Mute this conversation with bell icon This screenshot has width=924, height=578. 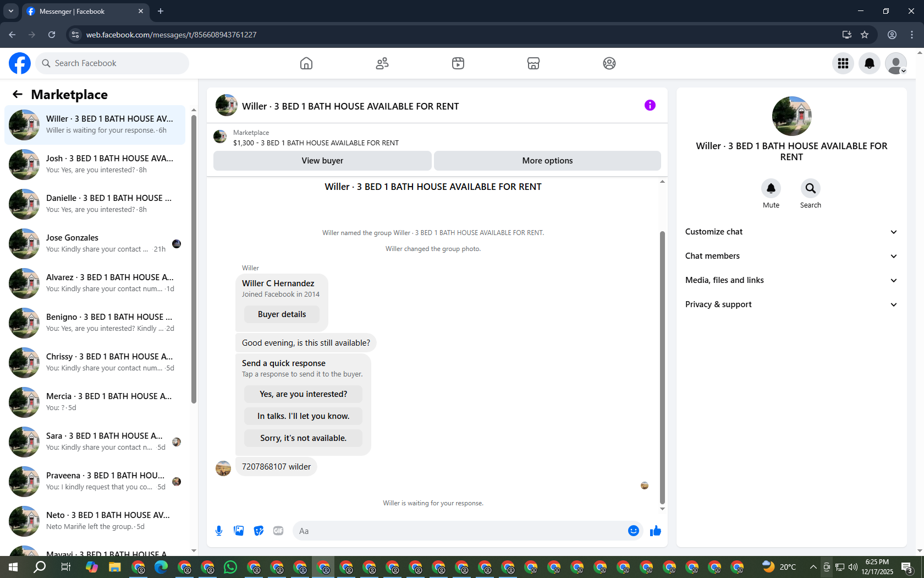click(x=771, y=188)
